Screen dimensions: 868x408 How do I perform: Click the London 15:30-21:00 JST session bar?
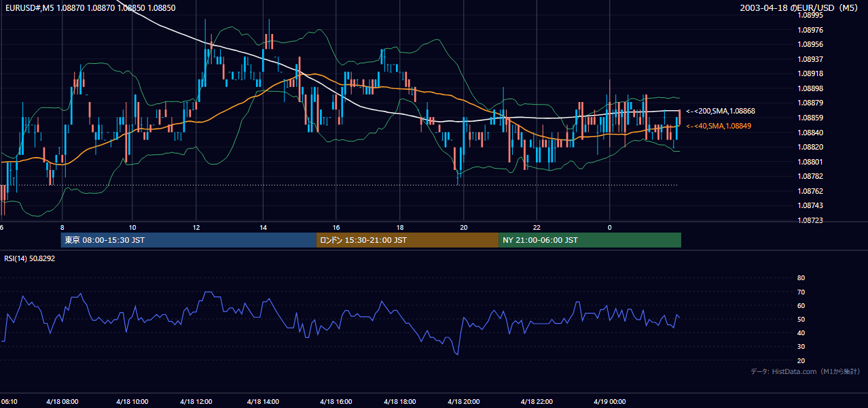coord(407,240)
